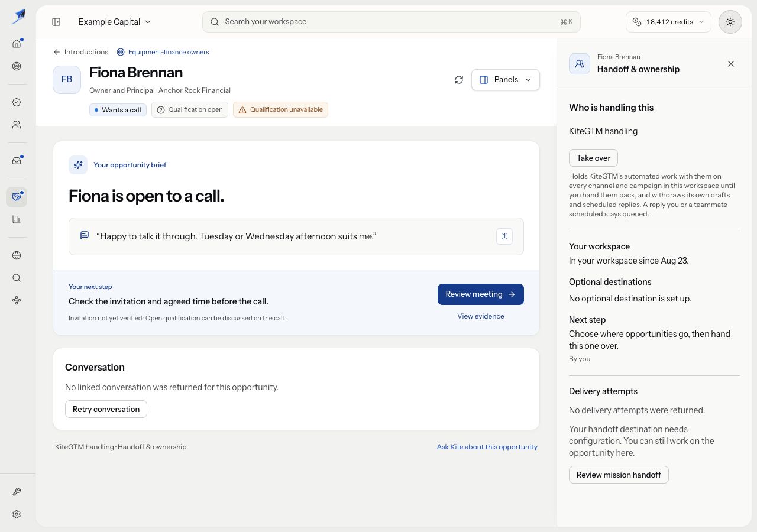Click the 'KiteGTM handling · Handoff & ownership' footer text
This screenshot has width=757, height=532.
[121, 447]
